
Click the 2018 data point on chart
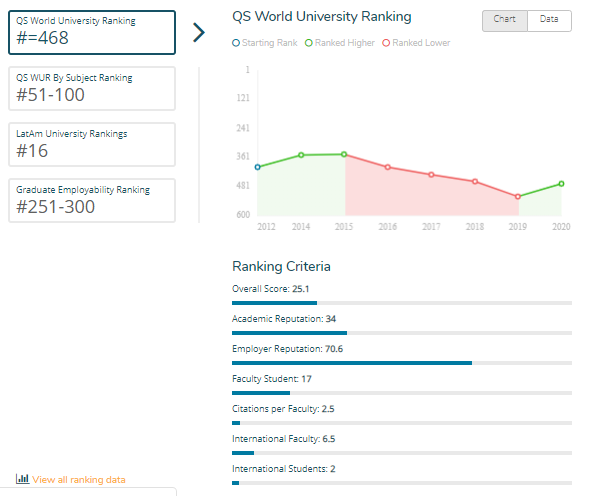pos(475,181)
